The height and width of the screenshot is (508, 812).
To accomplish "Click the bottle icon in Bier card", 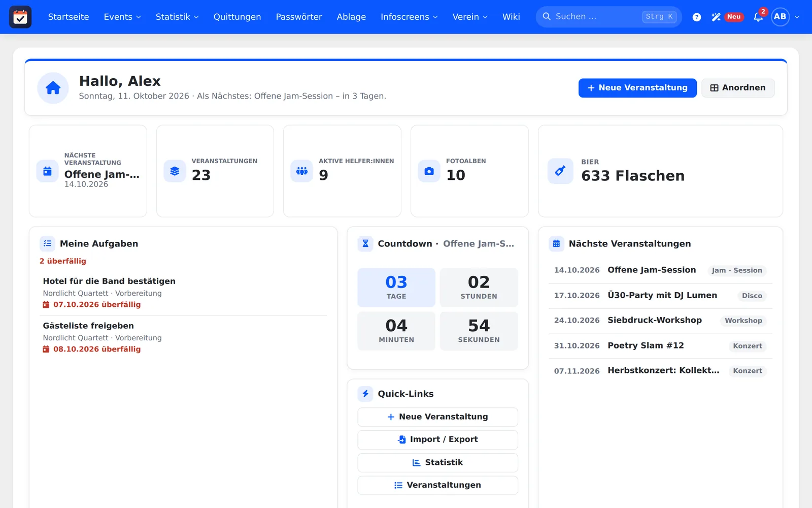I will [x=560, y=171].
